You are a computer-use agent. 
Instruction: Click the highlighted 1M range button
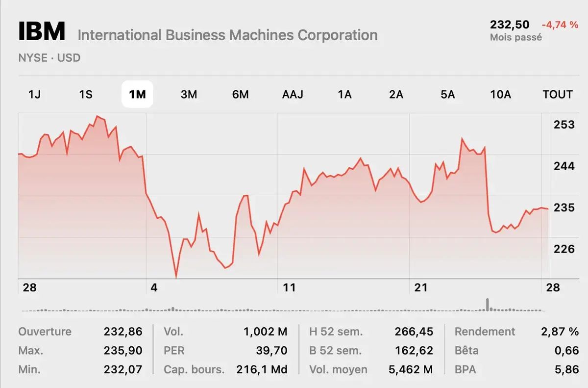click(x=137, y=94)
